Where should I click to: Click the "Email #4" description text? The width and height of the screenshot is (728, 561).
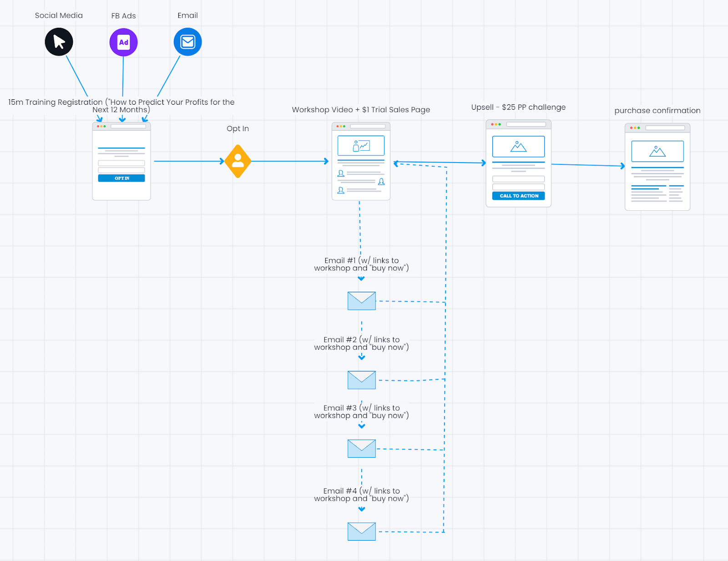pyautogui.click(x=362, y=495)
